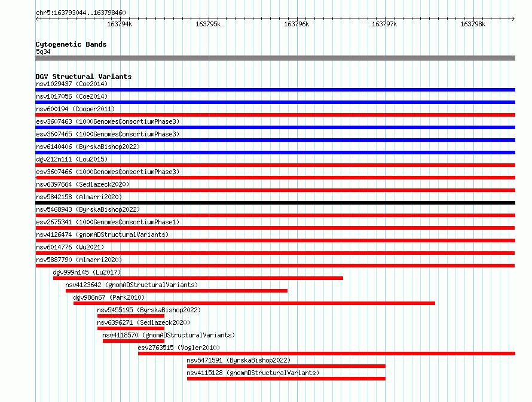Screen dimensions: 532x402
Task: Open nsv4123642 (gnomADStructuralVariants) variant
Action: pos(132,285)
